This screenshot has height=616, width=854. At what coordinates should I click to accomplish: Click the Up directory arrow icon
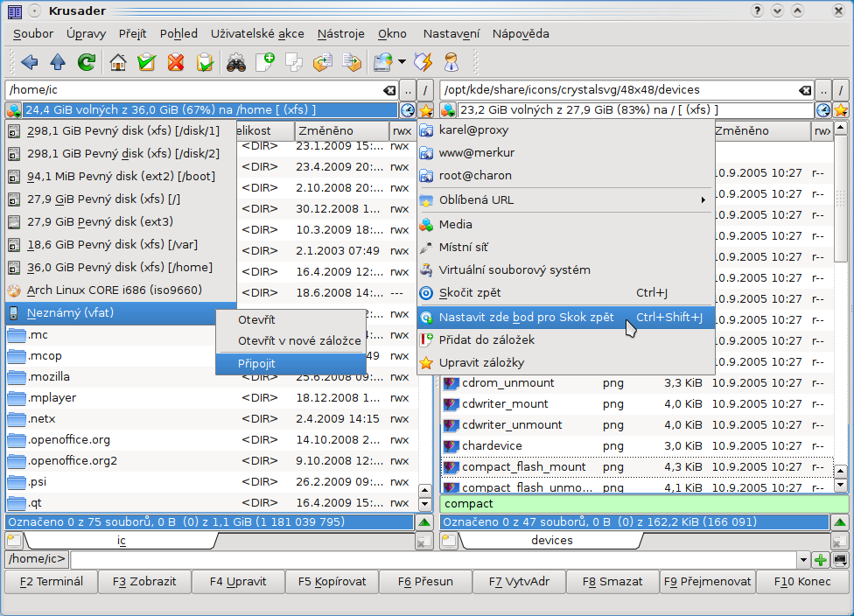coord(58,62)
